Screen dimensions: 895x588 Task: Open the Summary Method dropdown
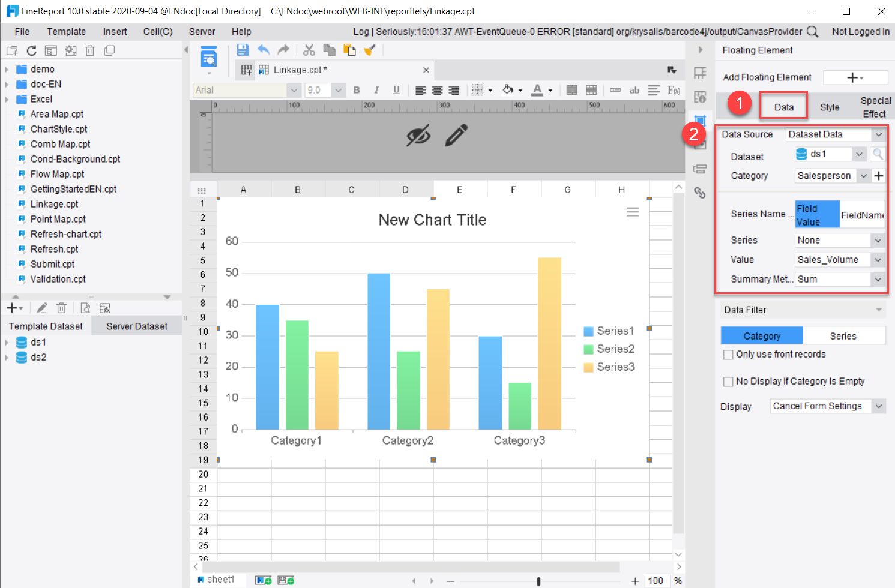(x=878, y=279)
